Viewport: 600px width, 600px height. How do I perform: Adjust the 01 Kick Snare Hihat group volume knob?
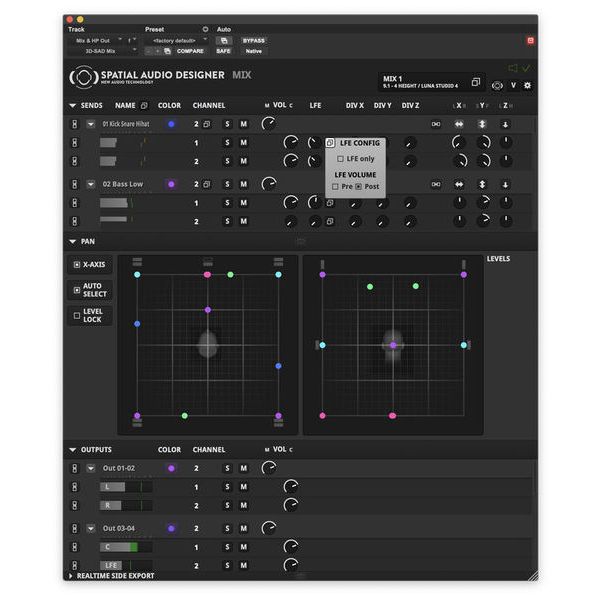pos(269,124)
